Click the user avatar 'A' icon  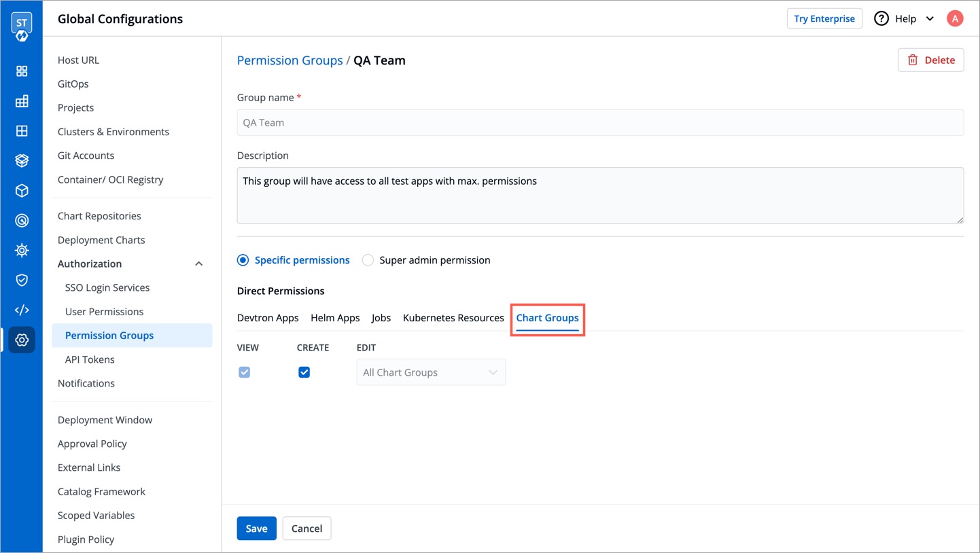click(x=954, y=19)
